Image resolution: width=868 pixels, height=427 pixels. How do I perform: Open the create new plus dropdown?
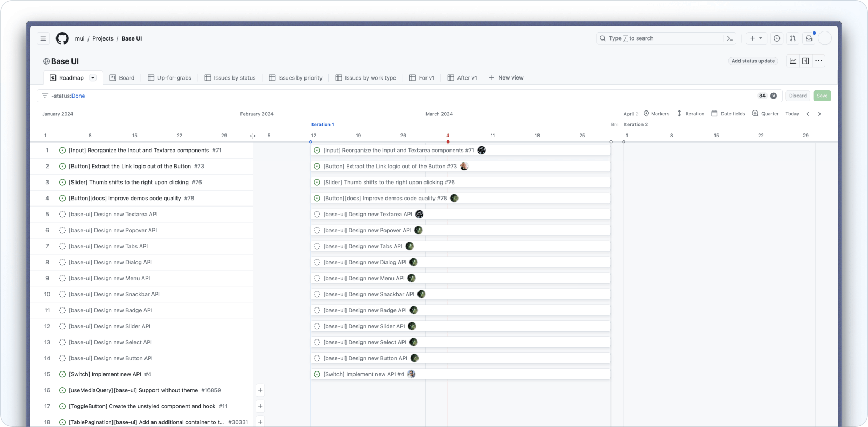click(756, 38)
